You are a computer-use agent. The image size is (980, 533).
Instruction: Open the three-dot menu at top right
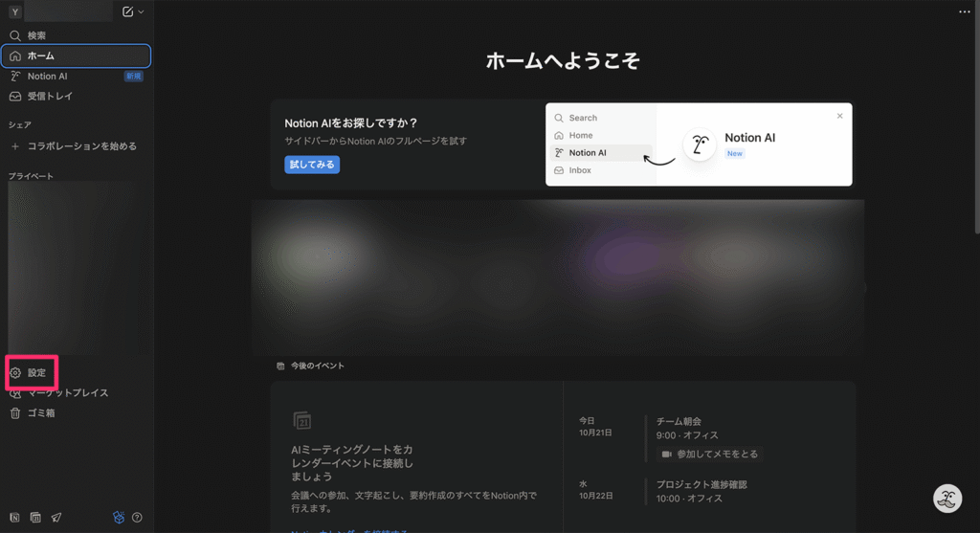coord(965,11)
